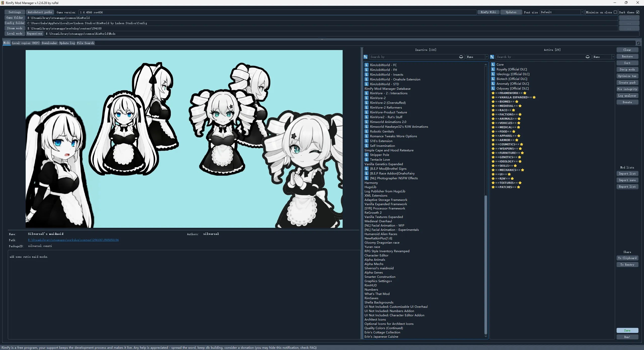Switch to the File Search tab

coord(86,43)
